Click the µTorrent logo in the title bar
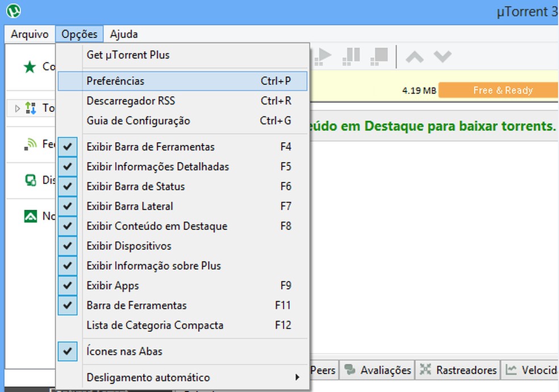The width and height of the screenshot is (559, 392). (x=12, y=11)
